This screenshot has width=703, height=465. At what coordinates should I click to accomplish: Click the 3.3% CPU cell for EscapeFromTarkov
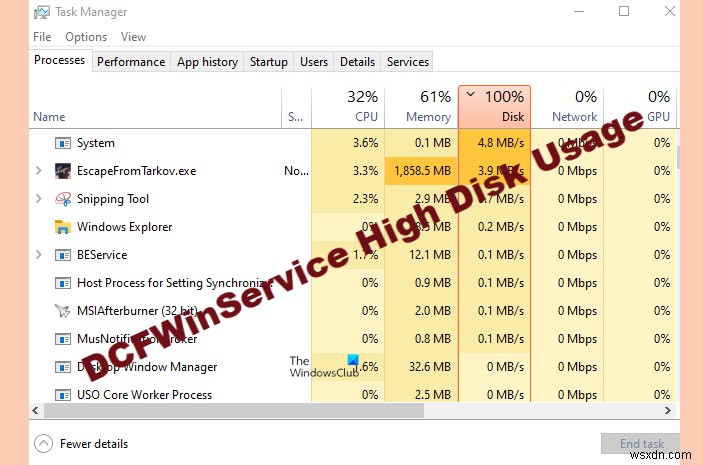click(348, 171)
